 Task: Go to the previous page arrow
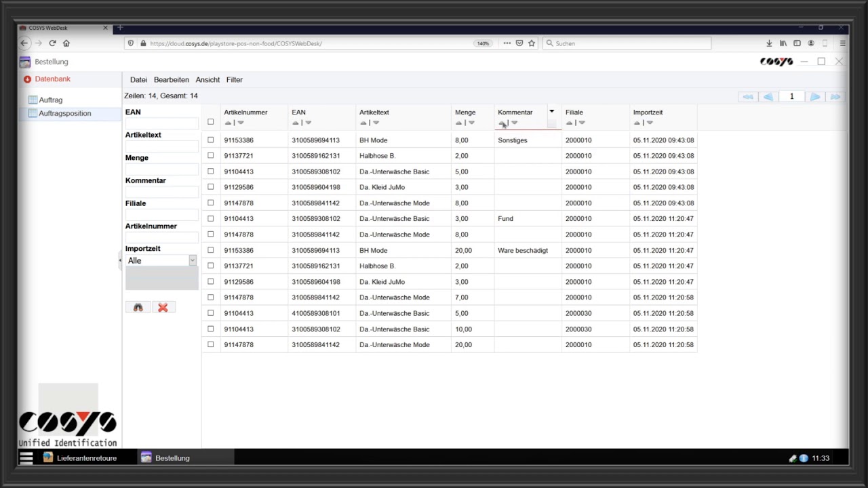point(768,97)
